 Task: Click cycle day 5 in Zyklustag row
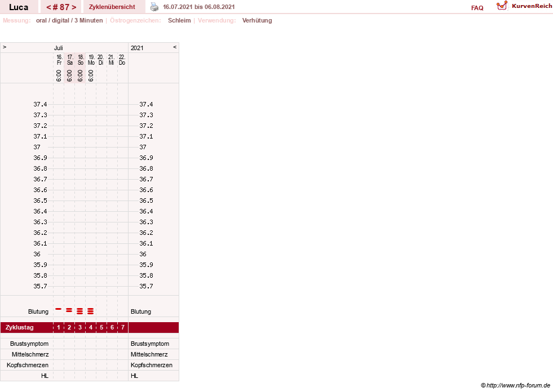[101, 327]
